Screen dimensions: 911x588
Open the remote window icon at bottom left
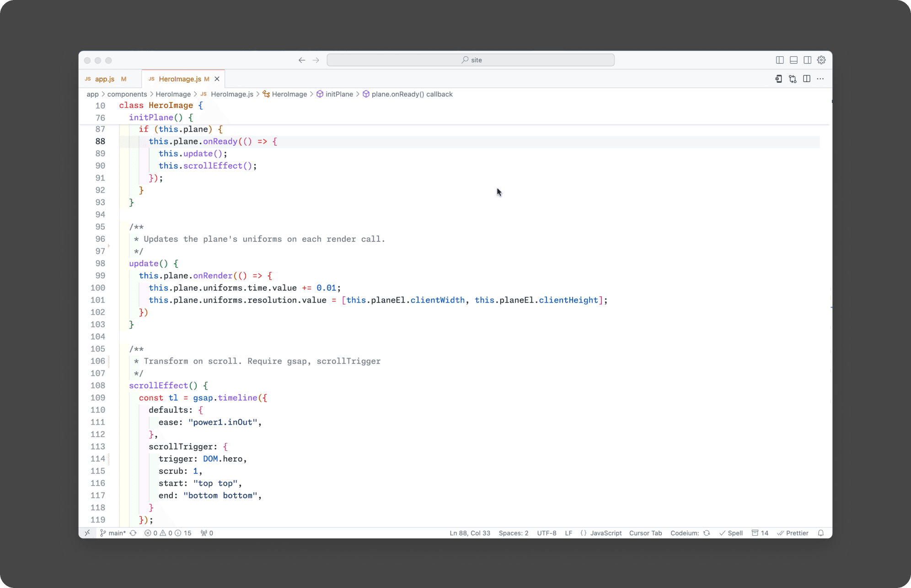point(87,533)
